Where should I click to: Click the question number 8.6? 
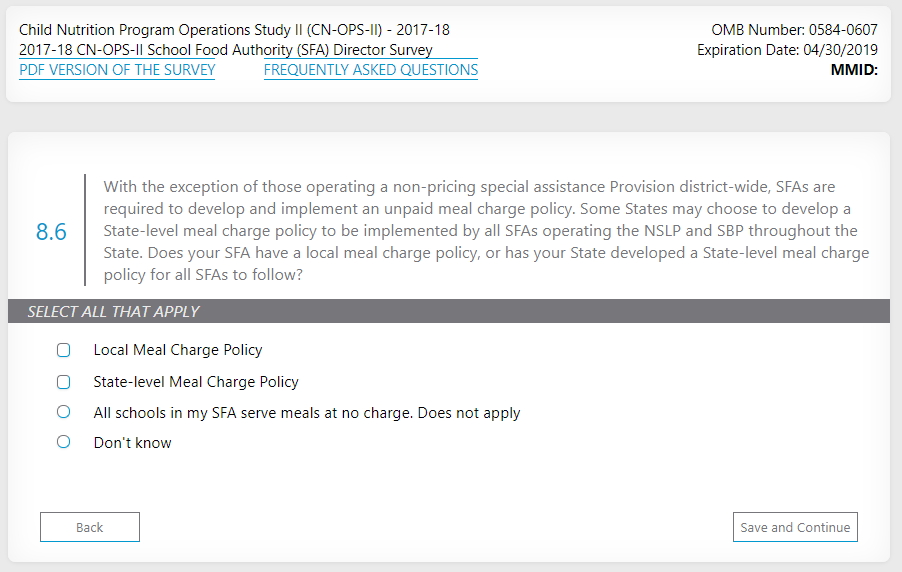tap(51, 232)
